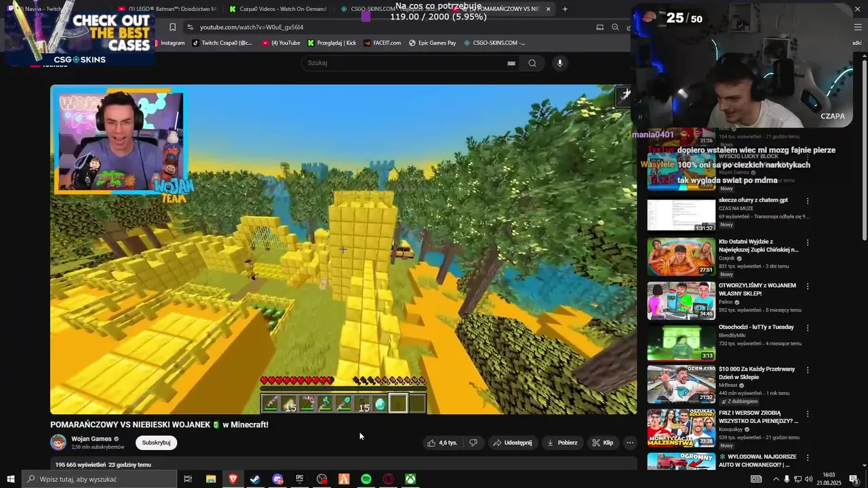The height and width of the screenshot is (488, 868).
Task: Launch Spotify from the taskbar
Action: pos(366,479)
